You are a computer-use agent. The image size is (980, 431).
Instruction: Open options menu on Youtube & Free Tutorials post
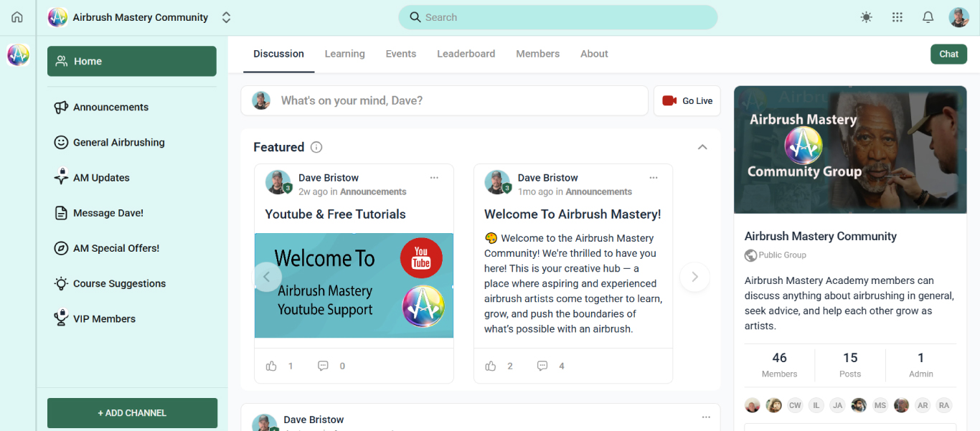coord(434,178)
